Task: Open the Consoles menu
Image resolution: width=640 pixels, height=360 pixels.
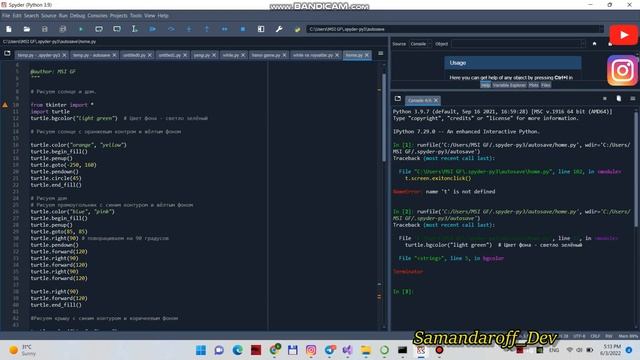Action: pyautogui.click(x=97, y=16)
